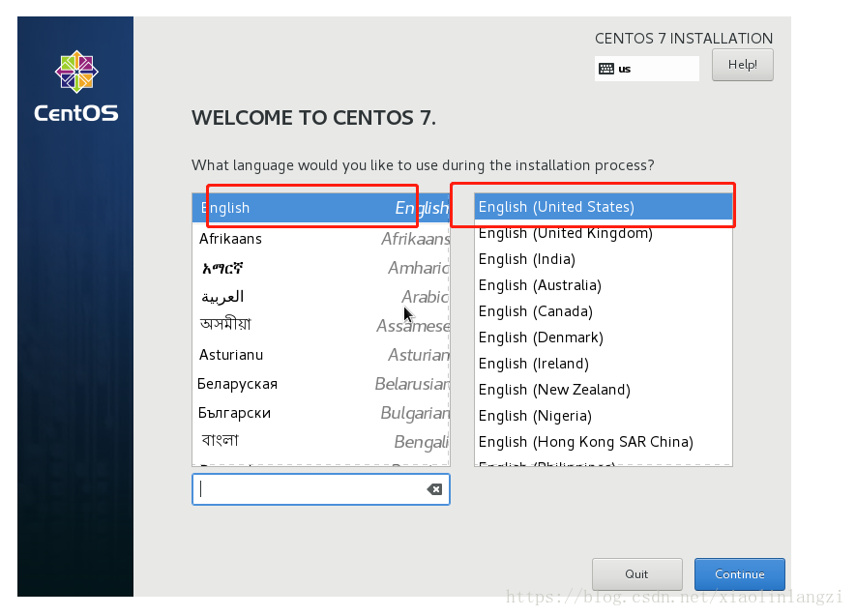Select English (United States) locale
This screenshot has height=616, width=856.
pyautogui.click(x=603, y=207)
